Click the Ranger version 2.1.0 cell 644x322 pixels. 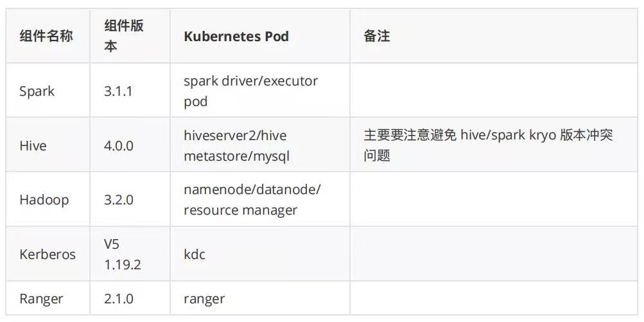[130, 298]
